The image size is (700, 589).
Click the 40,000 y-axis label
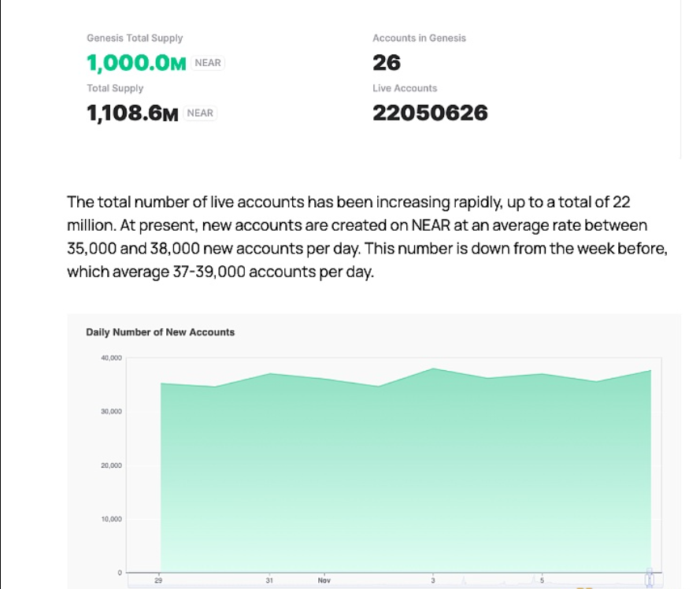[x=110, y=358]
